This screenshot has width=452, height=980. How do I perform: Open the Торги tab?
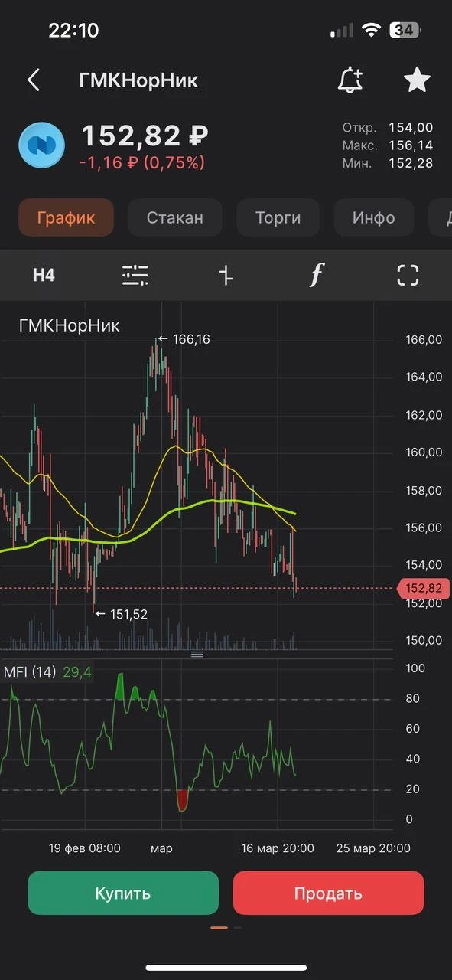coord(278,217)
